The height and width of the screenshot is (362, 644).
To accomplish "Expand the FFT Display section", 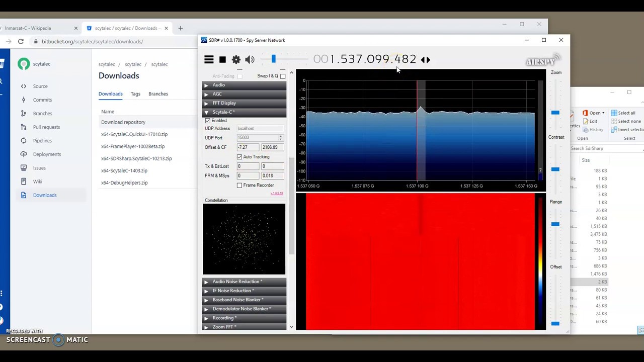I will click(x=224, y=103).
